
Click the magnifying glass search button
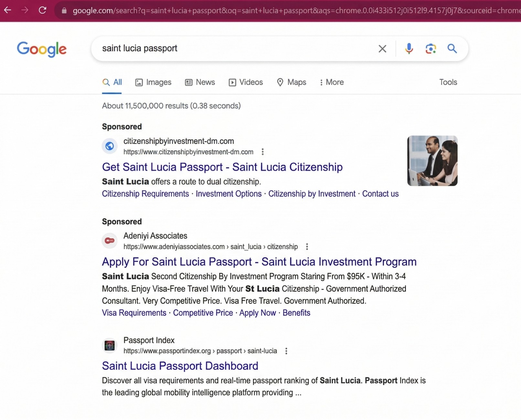[x=452, y=48]
